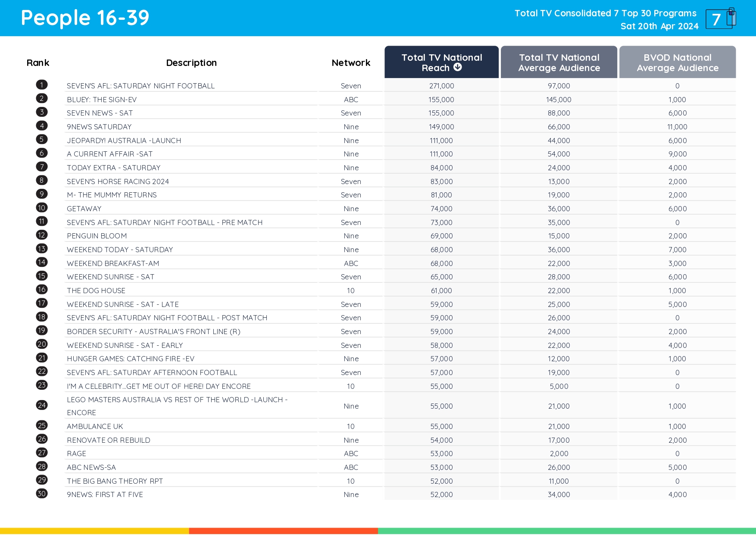Click rank 16 number badge
Viewport: 756px width, 535px height.
(x=42, y=290)
